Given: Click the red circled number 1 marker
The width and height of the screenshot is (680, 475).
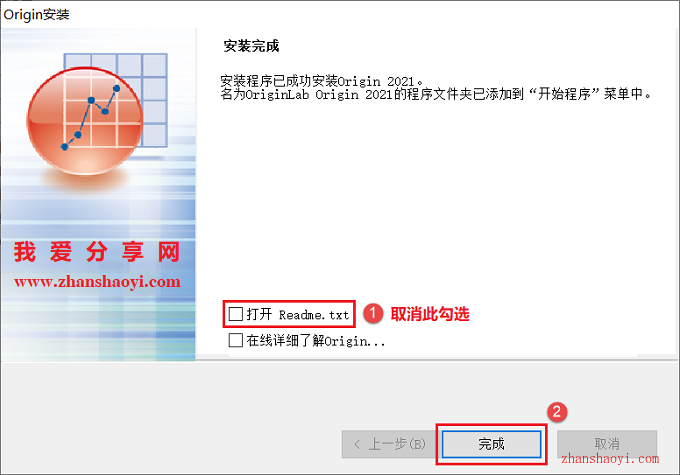Looking at the screenshot, I should tap(373, 314).
